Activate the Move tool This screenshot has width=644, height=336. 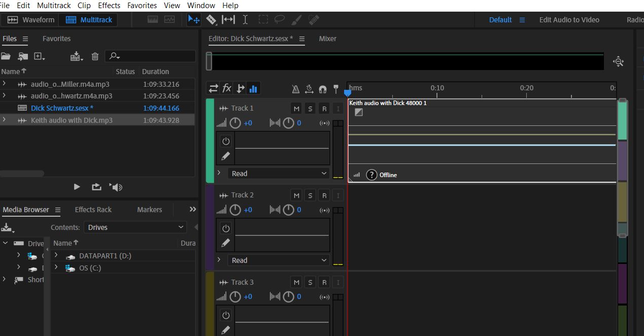(194, 19)
